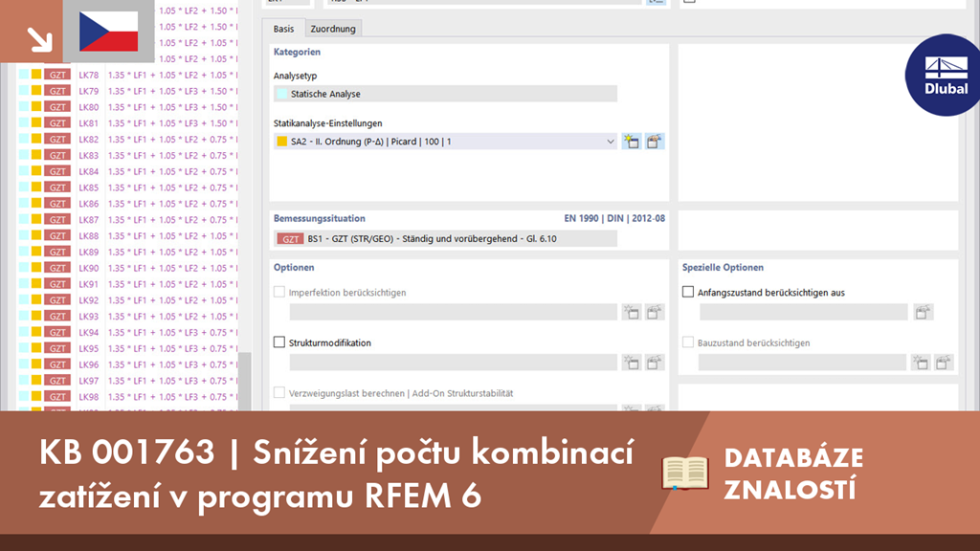
Task: Click the GZT badge in row LK85
Action: tap(57, 187)
